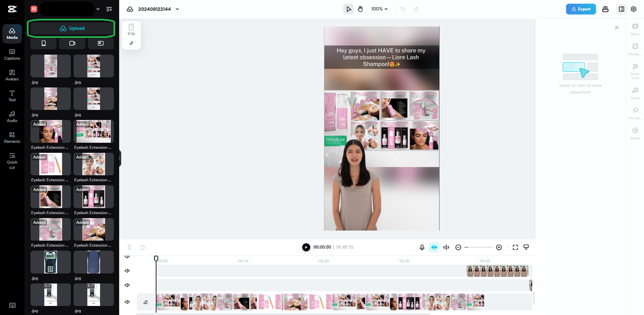Click the redo arrow
Viewport: 644px width, 315px height.
pos(416,9)
